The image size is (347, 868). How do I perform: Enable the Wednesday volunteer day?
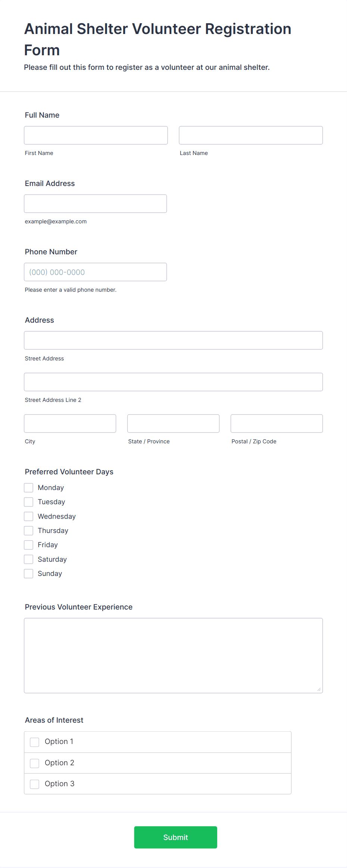click(29, 517)
